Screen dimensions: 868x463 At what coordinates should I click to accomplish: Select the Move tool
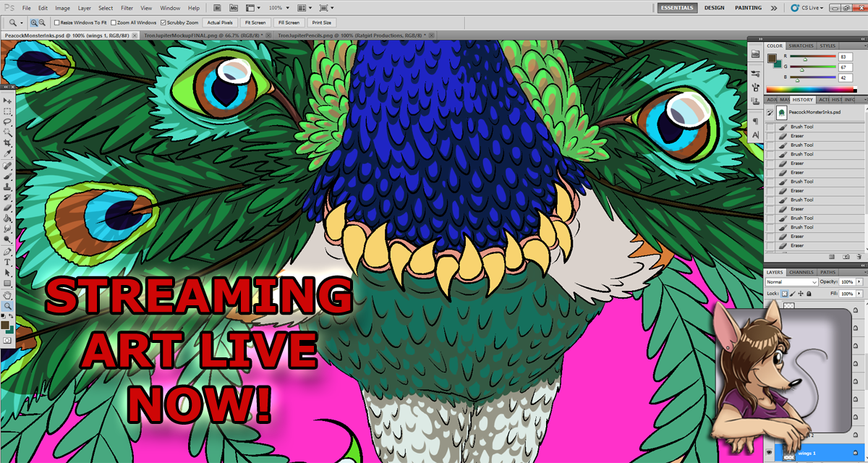pos(8,101)
